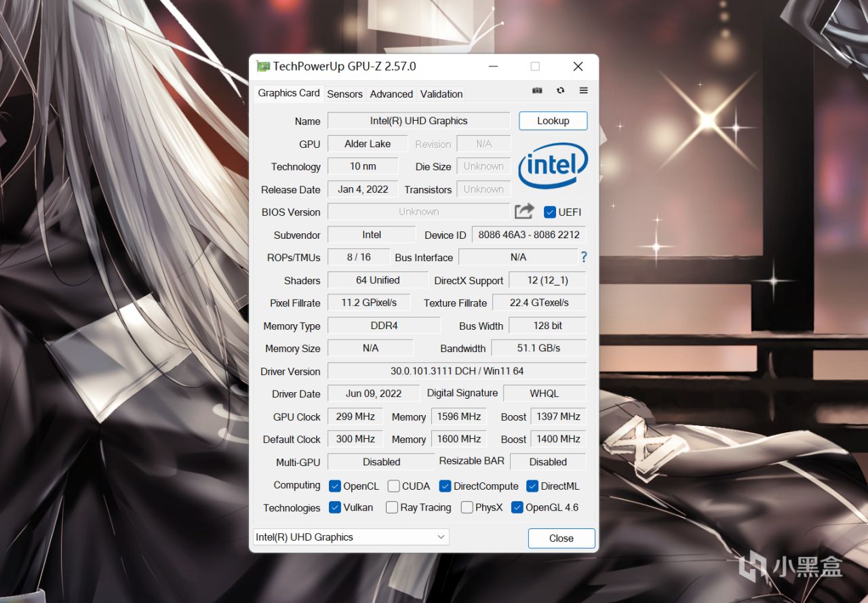Viewport: 868px width, 603px height.
Task: Toggle the Vulkan checkbox
Action: point(334,507)
